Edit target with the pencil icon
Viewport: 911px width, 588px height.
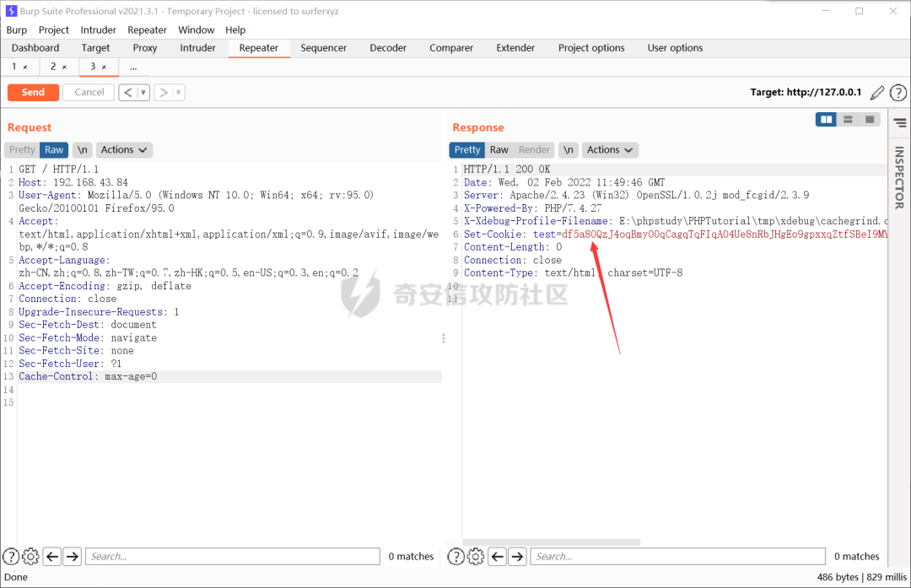(x=877, y=93)
